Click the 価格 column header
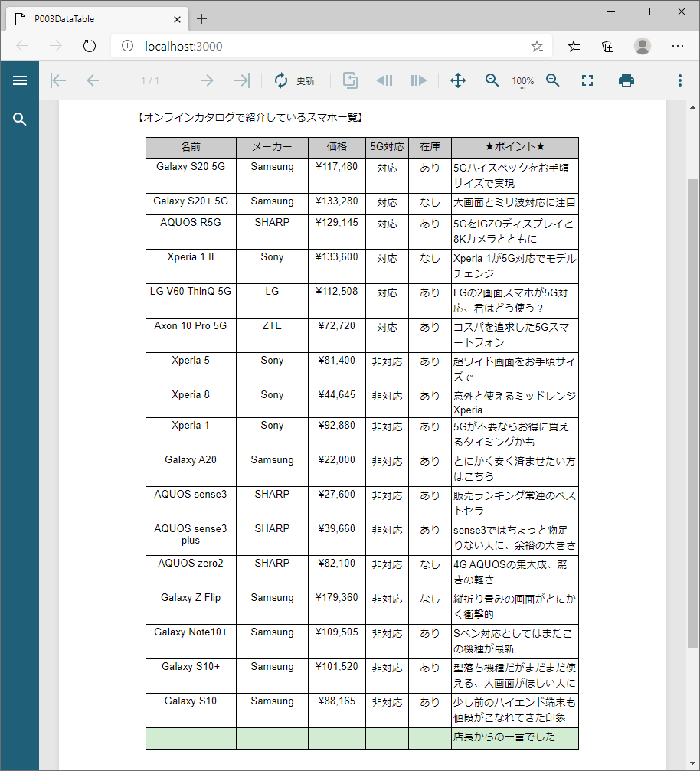This screenshot has height=771, width=700. (x=337, y=148)
